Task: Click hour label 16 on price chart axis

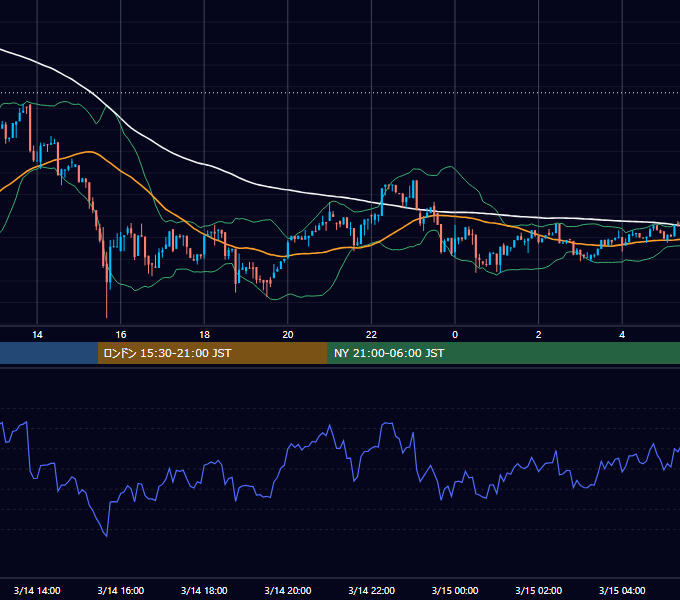Action: (x=121, y=334)
